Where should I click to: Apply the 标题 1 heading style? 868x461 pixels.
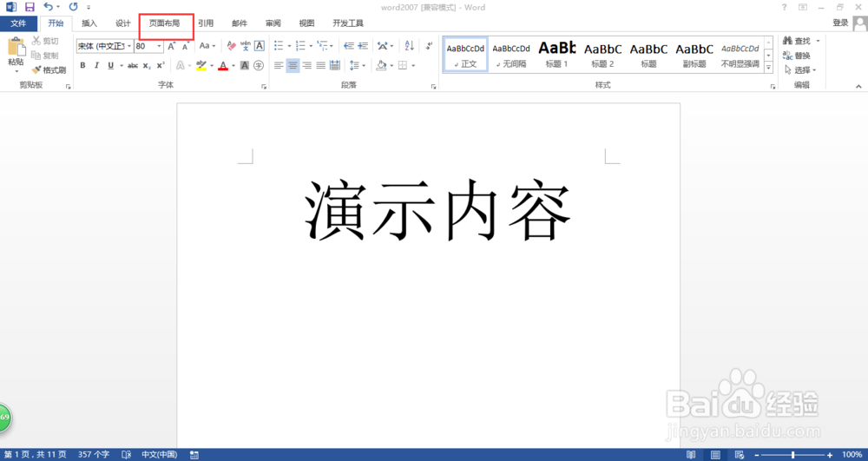pos(557,55)
